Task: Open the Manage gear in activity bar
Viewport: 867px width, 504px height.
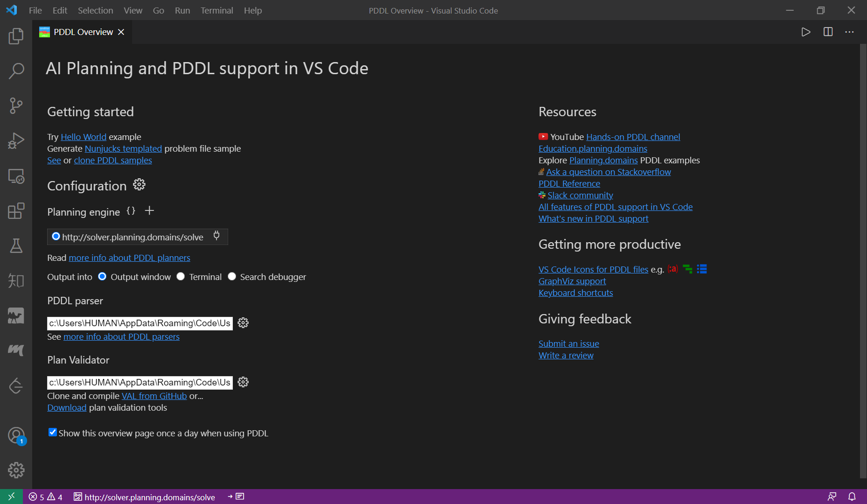Action: click(x=16, y=470)
